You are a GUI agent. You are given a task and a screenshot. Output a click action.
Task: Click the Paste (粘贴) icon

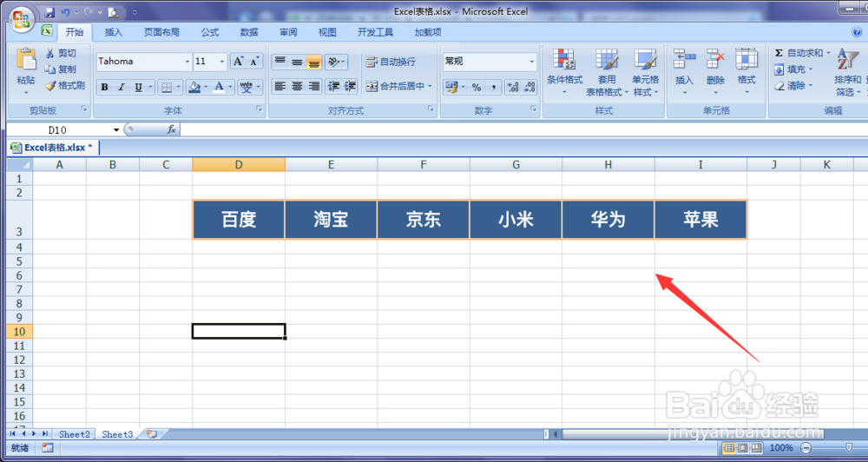click(x=25, y=60)
